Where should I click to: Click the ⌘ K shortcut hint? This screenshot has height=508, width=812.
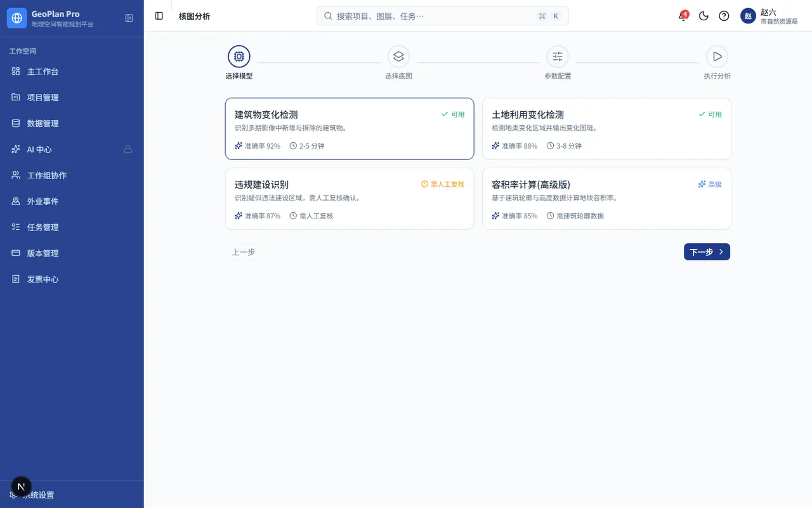pos(549,16)
